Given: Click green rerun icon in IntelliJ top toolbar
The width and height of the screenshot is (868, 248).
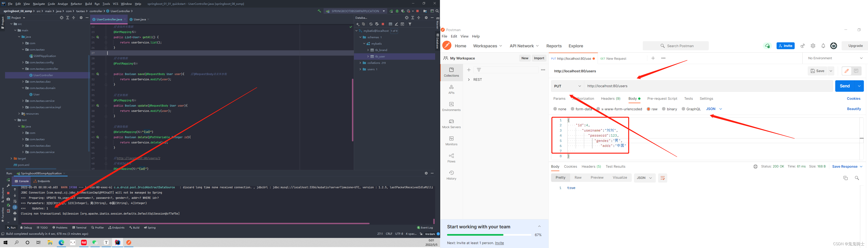Looking at the screenshot, I should (x=391, y=11).
